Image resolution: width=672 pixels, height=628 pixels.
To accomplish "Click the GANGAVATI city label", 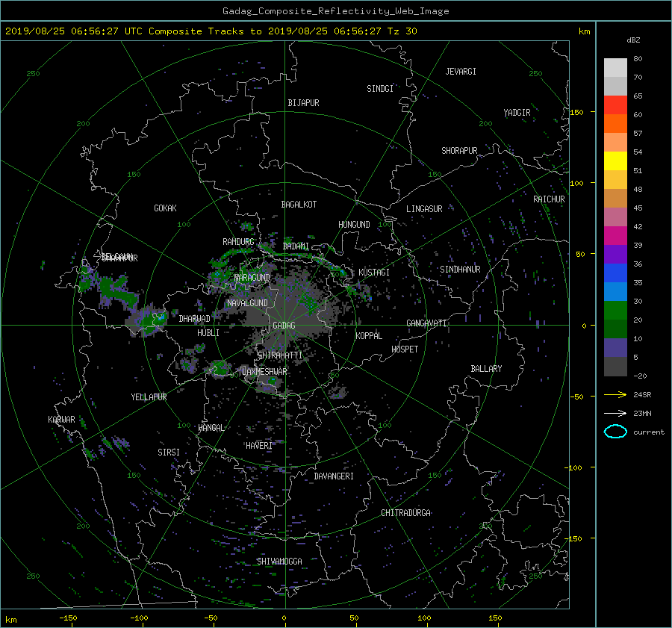I will (426, 323).
